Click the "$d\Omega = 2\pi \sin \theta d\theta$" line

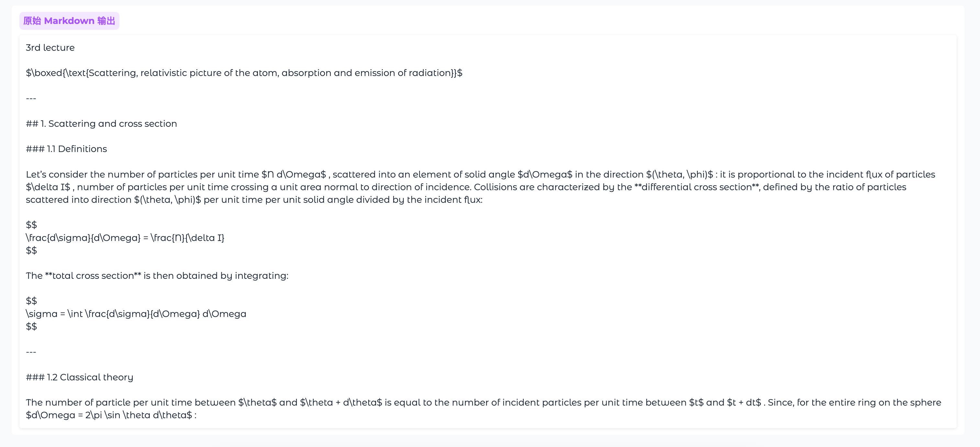110,415
